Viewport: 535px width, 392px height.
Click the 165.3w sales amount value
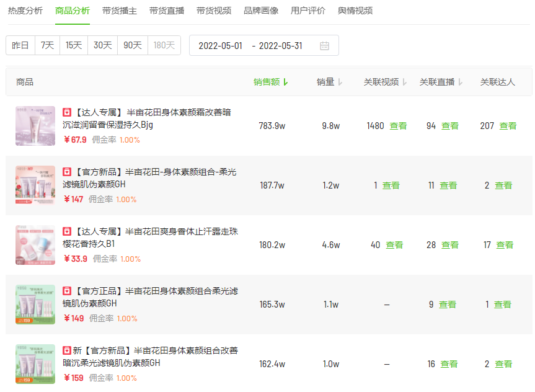click(x=272, y=305)
